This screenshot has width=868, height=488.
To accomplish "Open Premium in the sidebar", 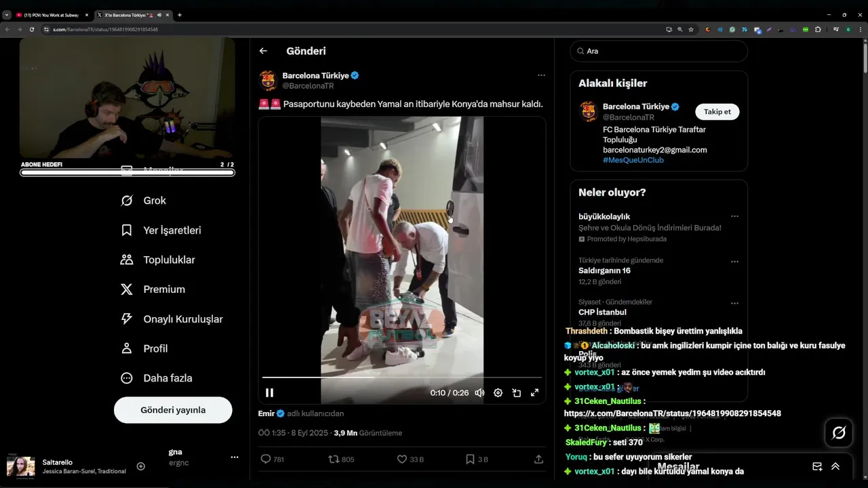I will (x=153, y=289).
